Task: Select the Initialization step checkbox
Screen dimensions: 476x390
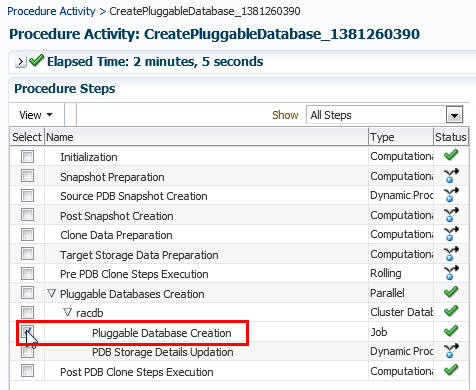Action: click(x=27, y=156)
